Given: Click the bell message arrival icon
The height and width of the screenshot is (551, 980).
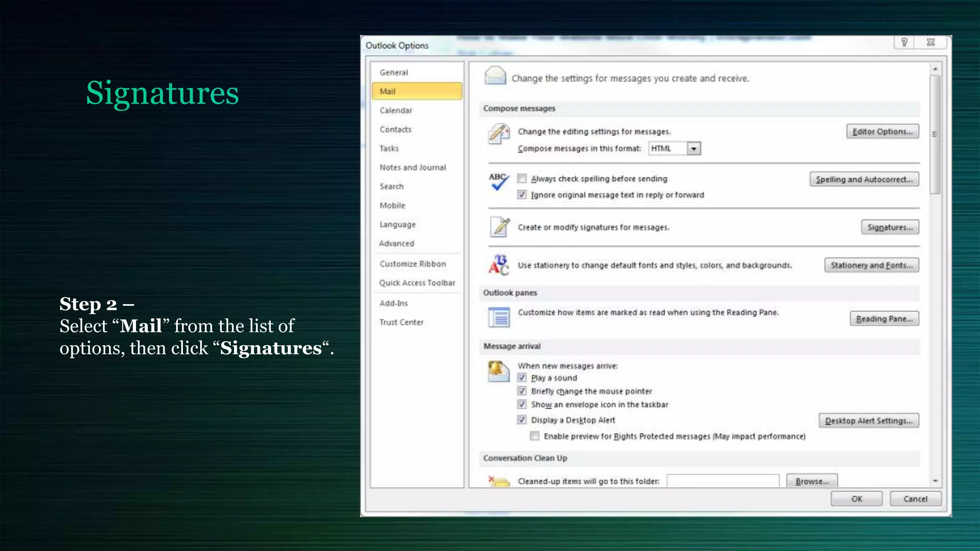Looking at the screenshot, I should [498, 372].
